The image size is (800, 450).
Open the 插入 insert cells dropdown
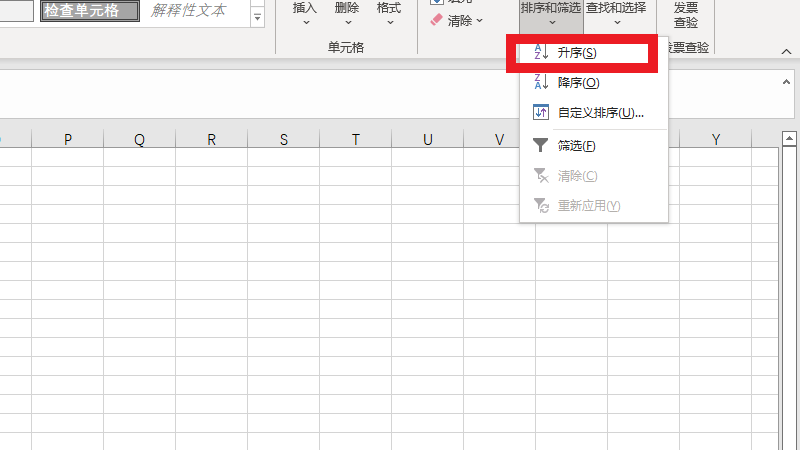(x=304, y=14)
